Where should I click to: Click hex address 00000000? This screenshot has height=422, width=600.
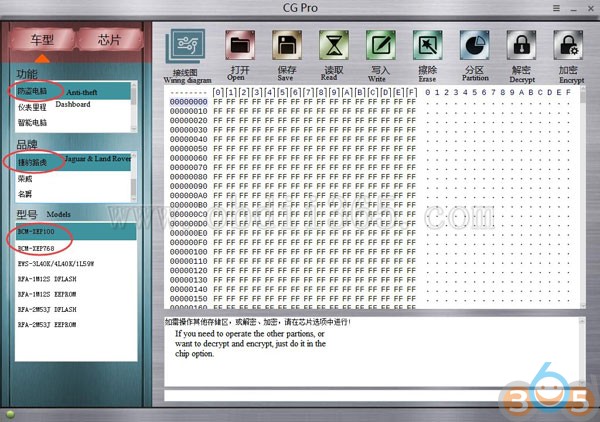[189, 102]
